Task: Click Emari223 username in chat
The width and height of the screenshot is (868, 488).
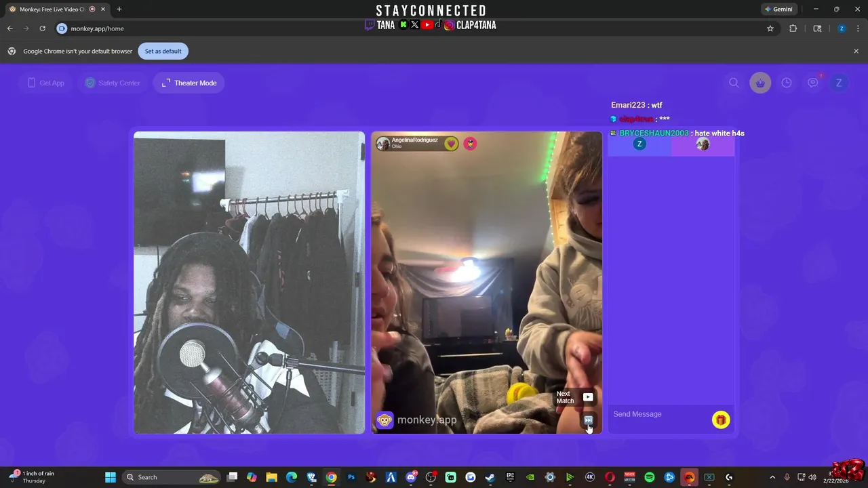Action: 628,105
